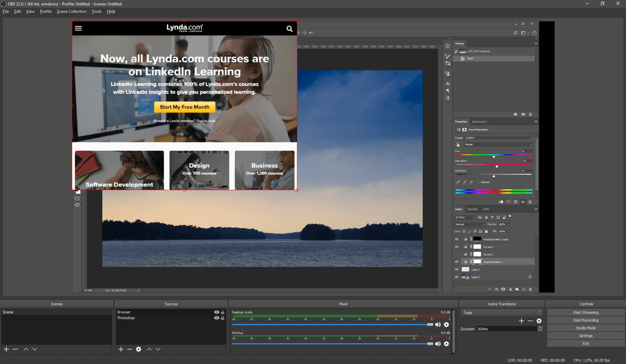Move scene down with Scenes panel arrow

34,349
